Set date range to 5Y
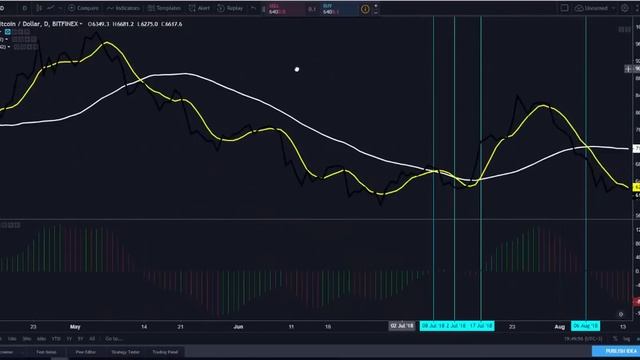Image resolution: width=640 pixels, height=360 pixels. [x=80, y=339]
